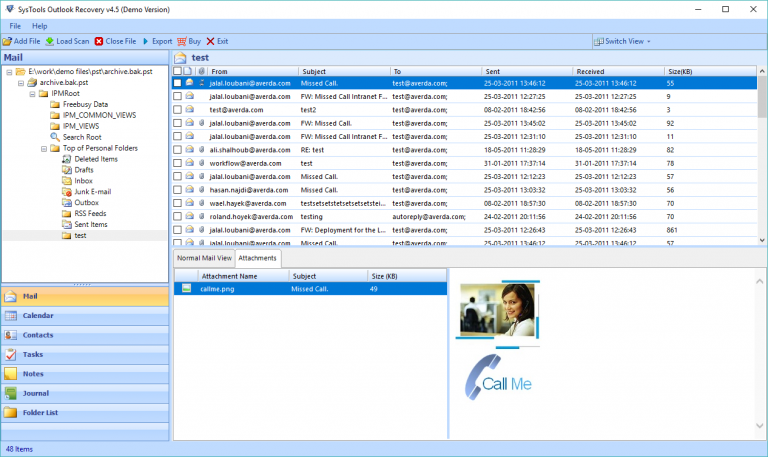
Task: Open the Contacts pane button
Action: click(x=38, y=335)
